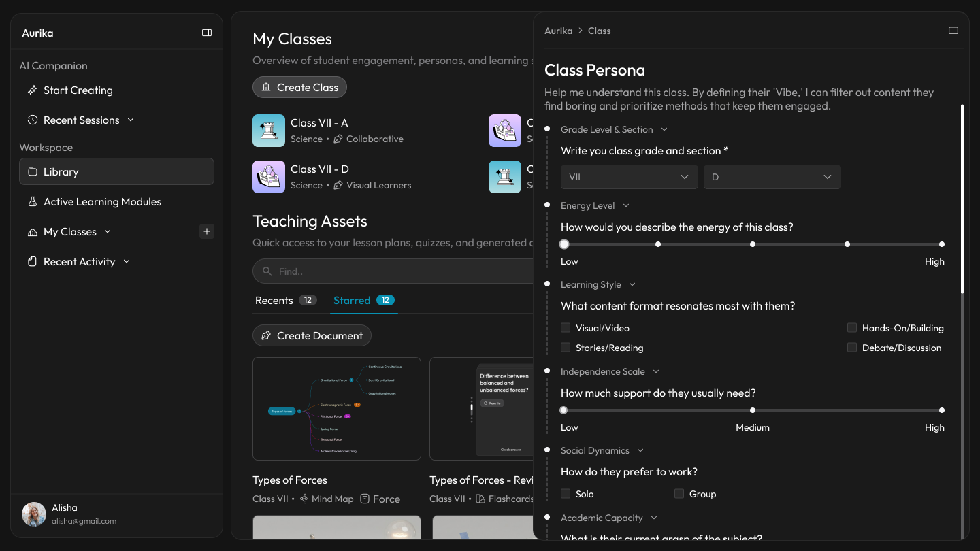Click Alisha's profile avatar

34,514
